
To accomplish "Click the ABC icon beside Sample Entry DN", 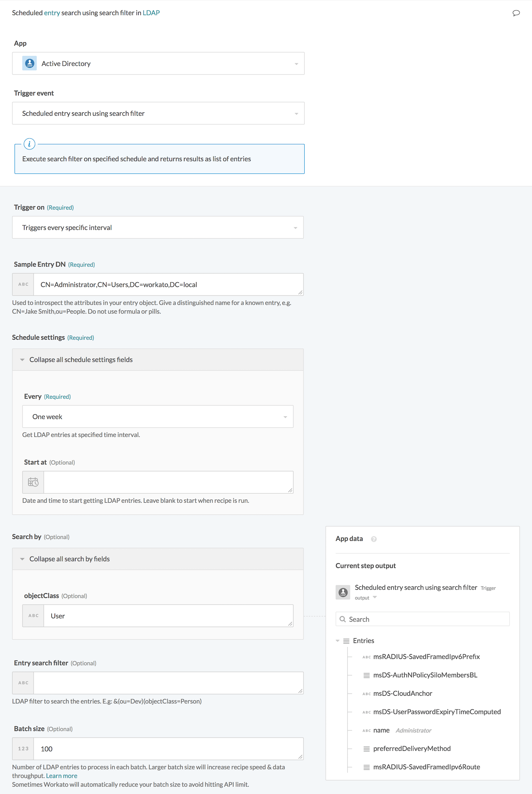I will click(x=23, y=284).
